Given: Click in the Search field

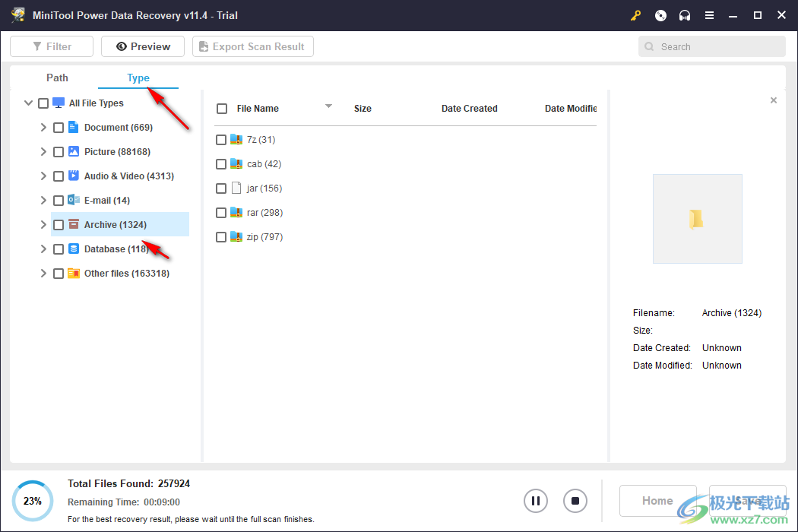Looking at the screenshot, I should [x=712, y=46].
